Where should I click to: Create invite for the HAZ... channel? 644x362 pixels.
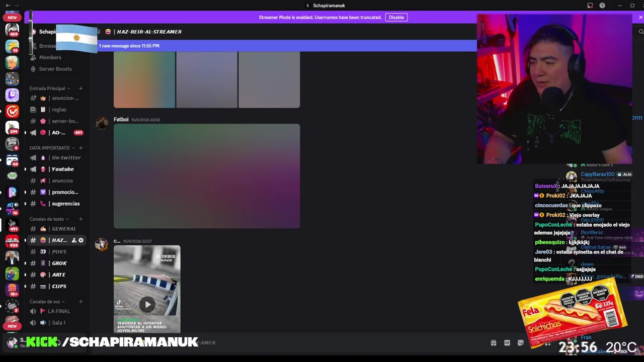pyautogui.click(x=74, y=240)
